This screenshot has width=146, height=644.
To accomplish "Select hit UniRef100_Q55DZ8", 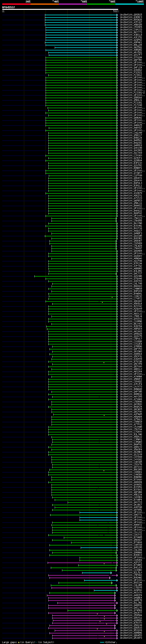I will (x=131, y=334).
